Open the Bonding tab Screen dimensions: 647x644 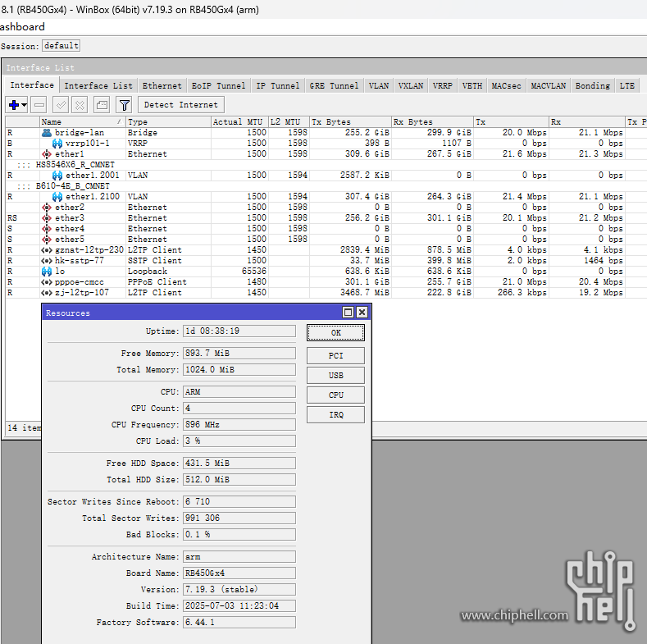pos(593,86)
